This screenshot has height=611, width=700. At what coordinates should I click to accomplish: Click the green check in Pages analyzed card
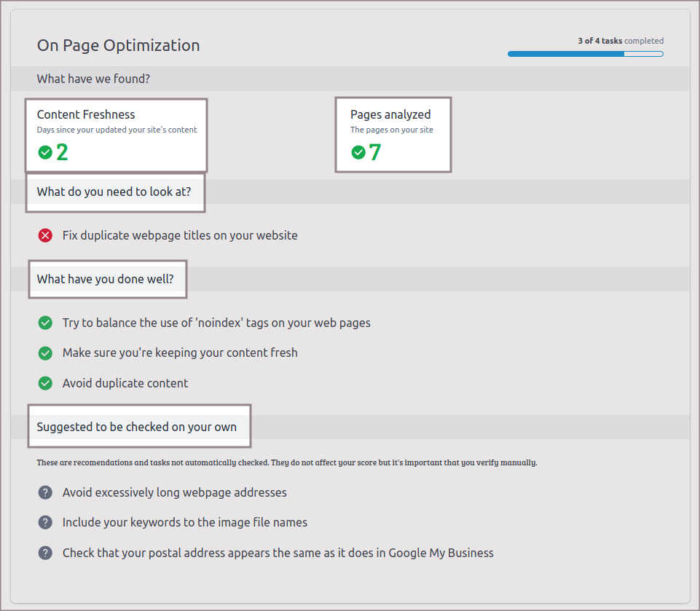[358, 152]
